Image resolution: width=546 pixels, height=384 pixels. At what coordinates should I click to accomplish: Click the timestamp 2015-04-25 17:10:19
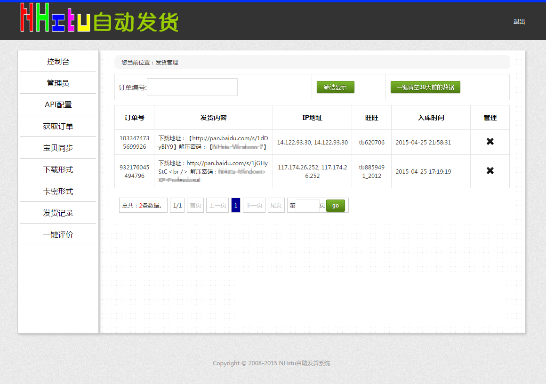(x=423, y=171)
